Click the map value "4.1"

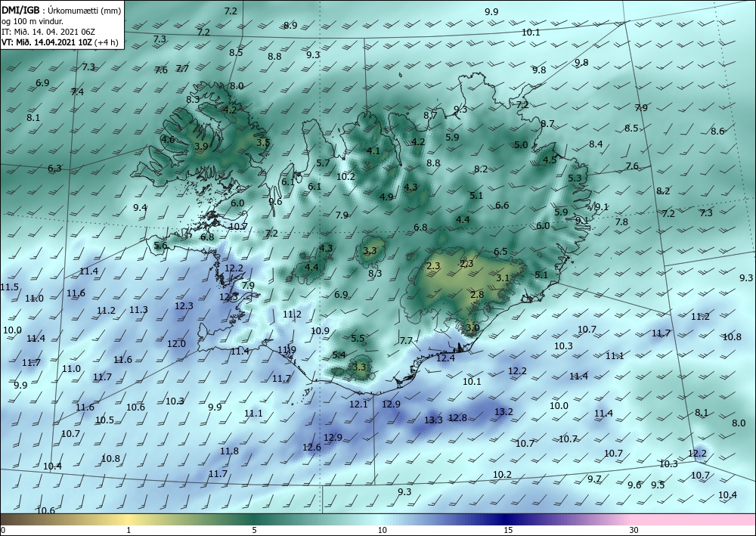coord(373,151)
